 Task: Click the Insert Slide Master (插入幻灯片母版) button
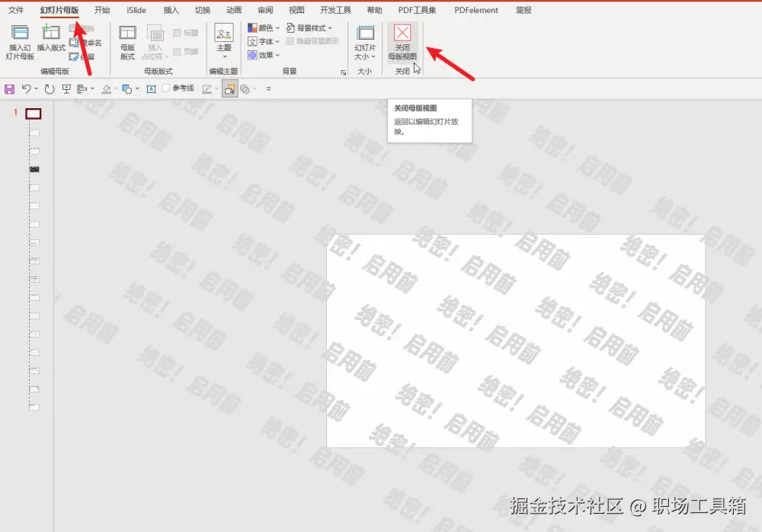20,43
